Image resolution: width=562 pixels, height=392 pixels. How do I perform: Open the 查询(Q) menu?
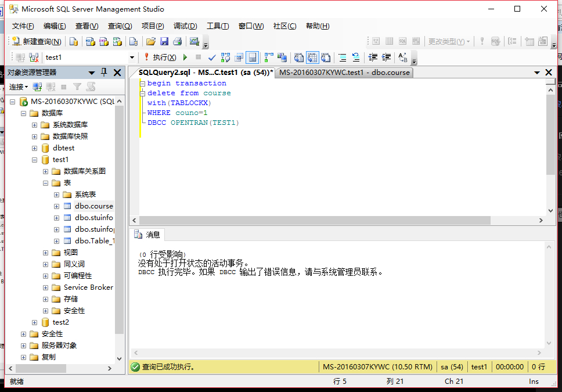tap(120, 26)
